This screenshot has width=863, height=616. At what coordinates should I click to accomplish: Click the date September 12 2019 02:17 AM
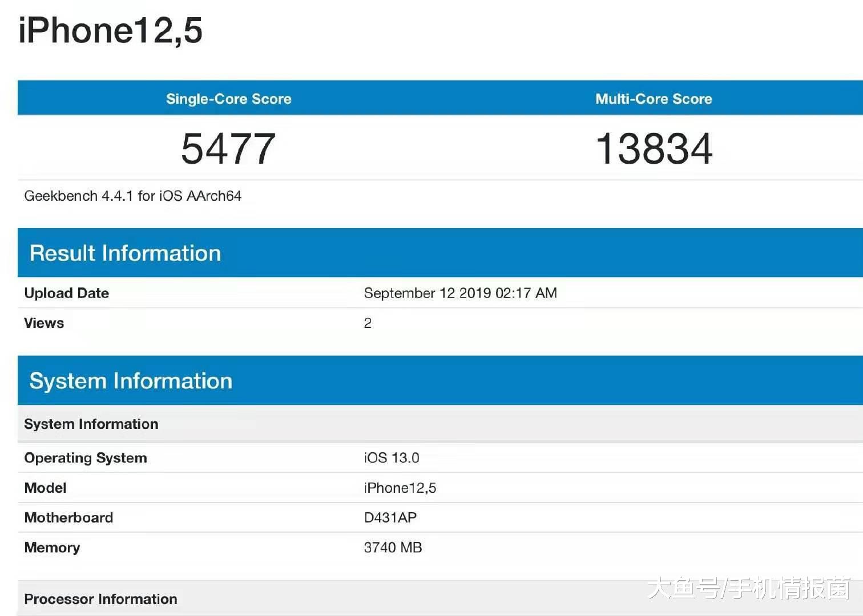(461, 293)
